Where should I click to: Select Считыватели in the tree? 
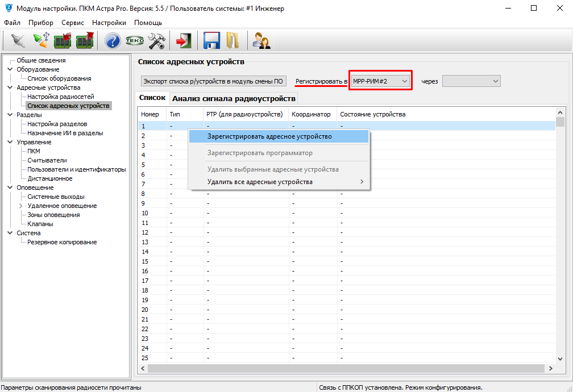(47, 160)
